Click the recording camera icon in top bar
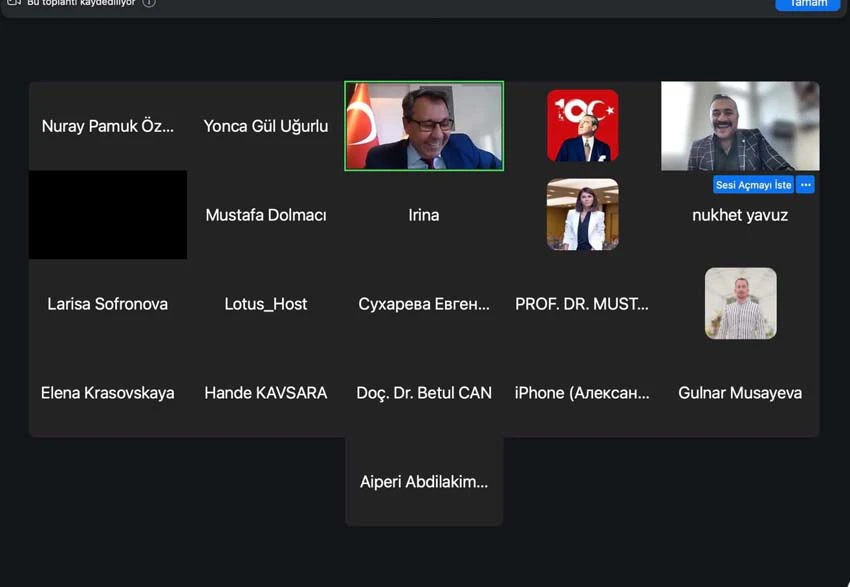This screenshot has height=587, width=850. tap(14, 3)
